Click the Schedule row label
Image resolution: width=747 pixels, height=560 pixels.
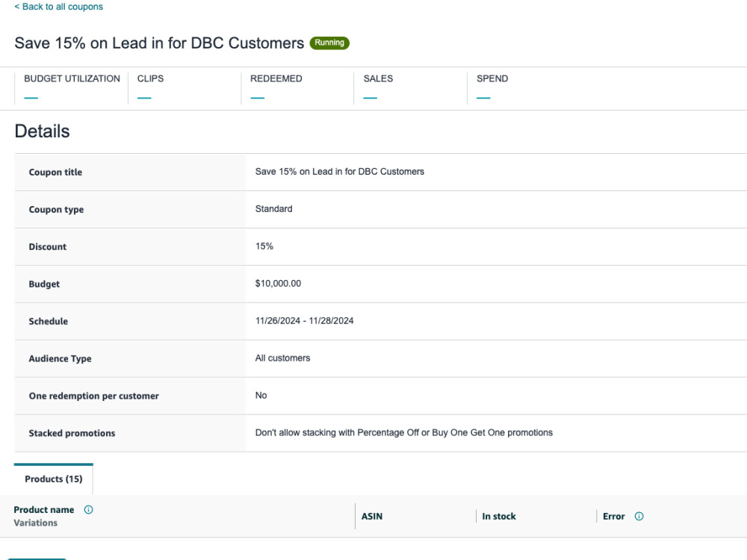pyautogui.click(x=48, y=321)
